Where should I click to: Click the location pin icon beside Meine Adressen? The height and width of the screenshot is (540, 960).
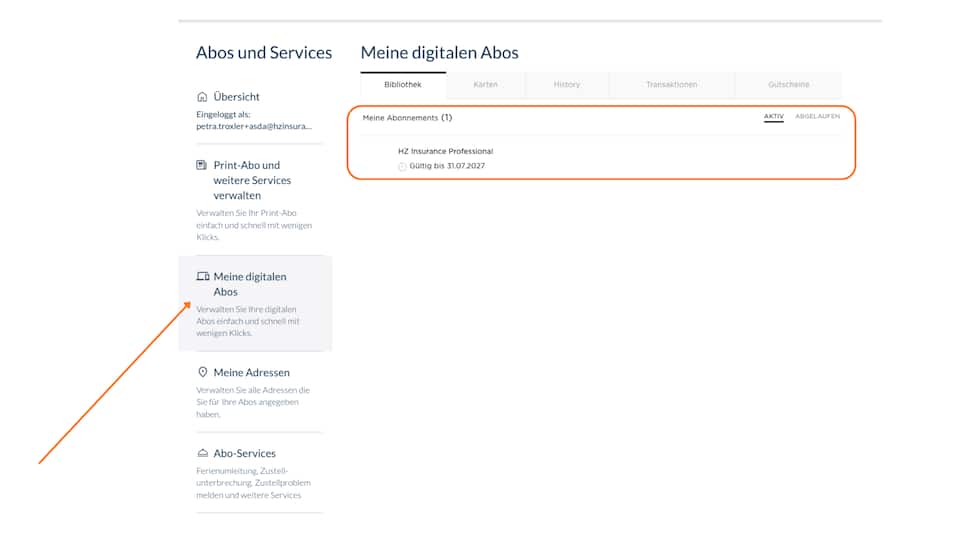click(203, 372)
